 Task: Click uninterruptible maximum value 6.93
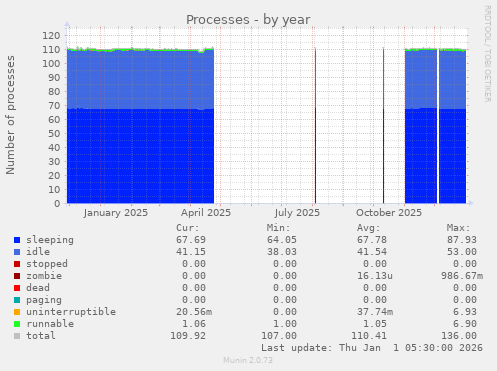465,312
